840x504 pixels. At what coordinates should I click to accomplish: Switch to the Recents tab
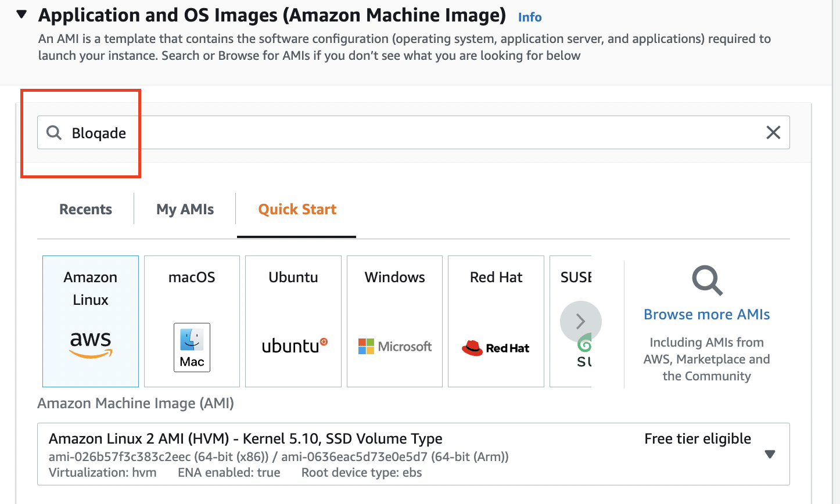[85, 209]
